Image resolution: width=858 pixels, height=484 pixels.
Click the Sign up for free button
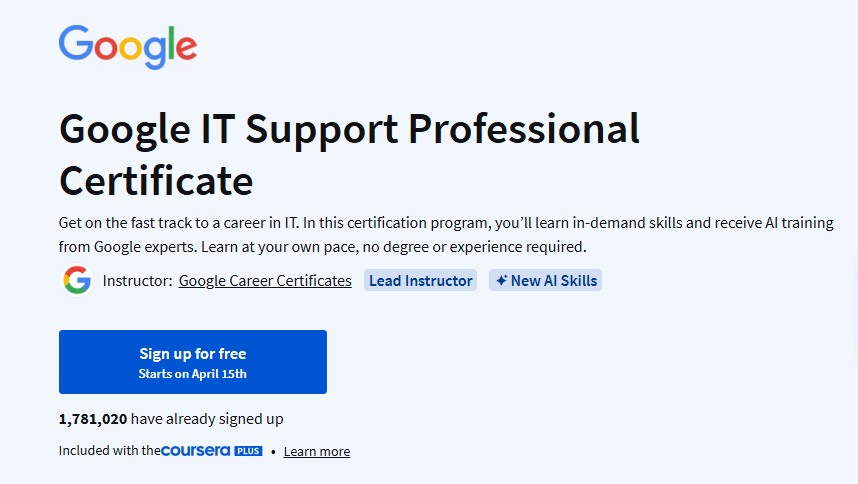pos(193,361)
